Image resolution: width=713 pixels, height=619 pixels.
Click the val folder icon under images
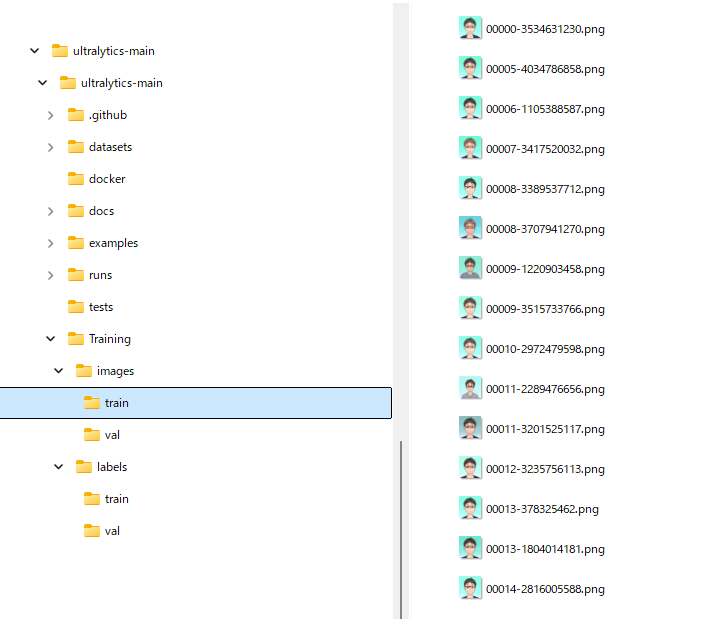click(91, 435)
